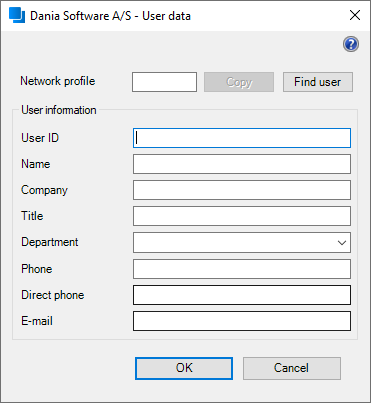Viewport: 371px width, 403px height.
Task: Click the 'Network profile' label
Action: pos(58,81)
